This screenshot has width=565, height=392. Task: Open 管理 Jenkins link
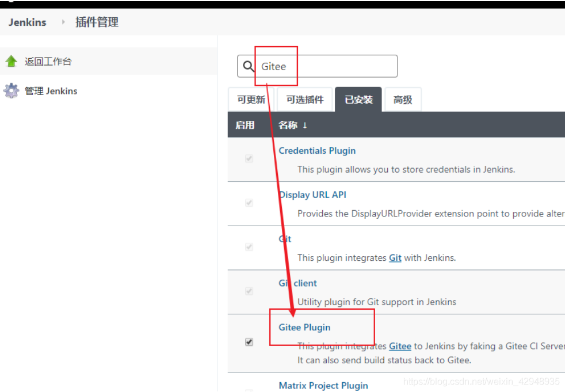51,91
